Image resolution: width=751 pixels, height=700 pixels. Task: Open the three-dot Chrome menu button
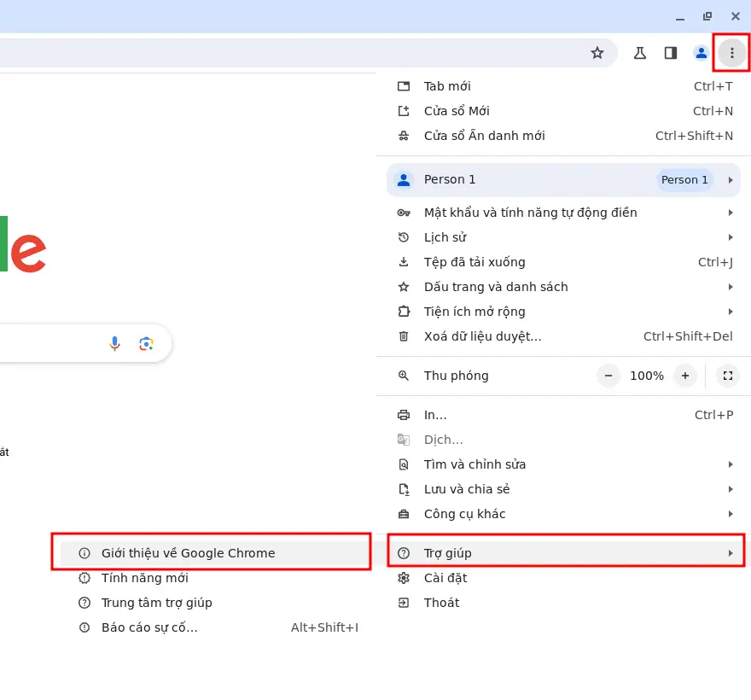point(731,53)
